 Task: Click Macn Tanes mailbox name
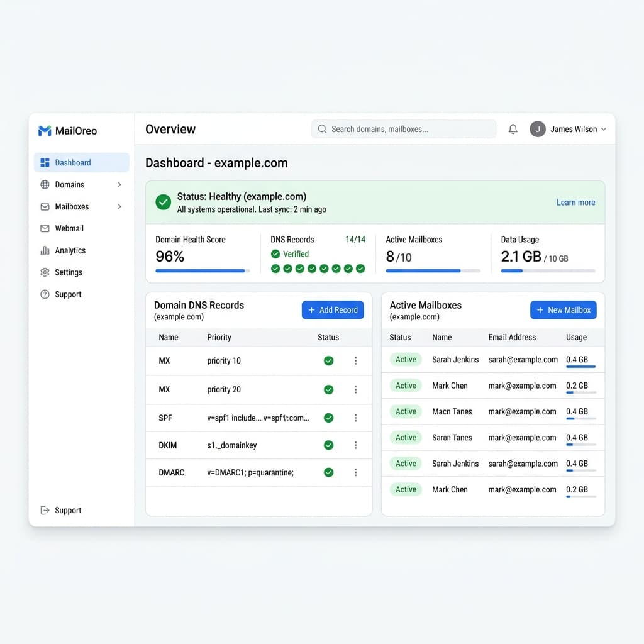click(x=452, y=411)
